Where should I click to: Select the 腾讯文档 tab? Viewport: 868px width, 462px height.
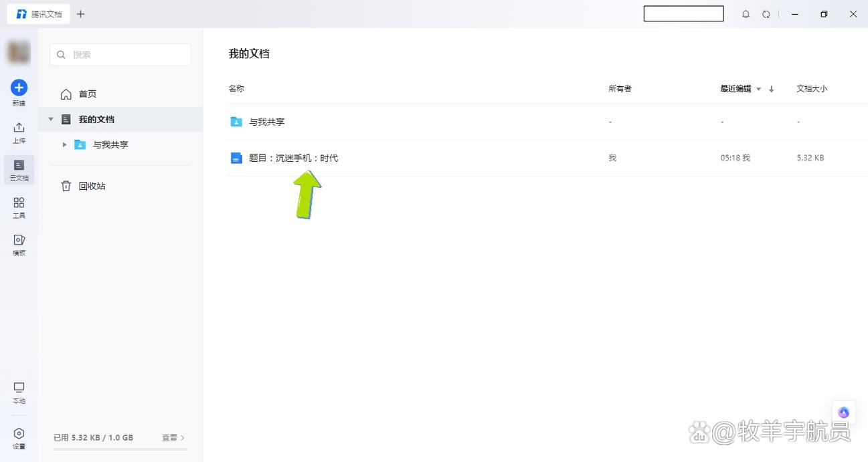pyautogui.click(x=39, y=14)
